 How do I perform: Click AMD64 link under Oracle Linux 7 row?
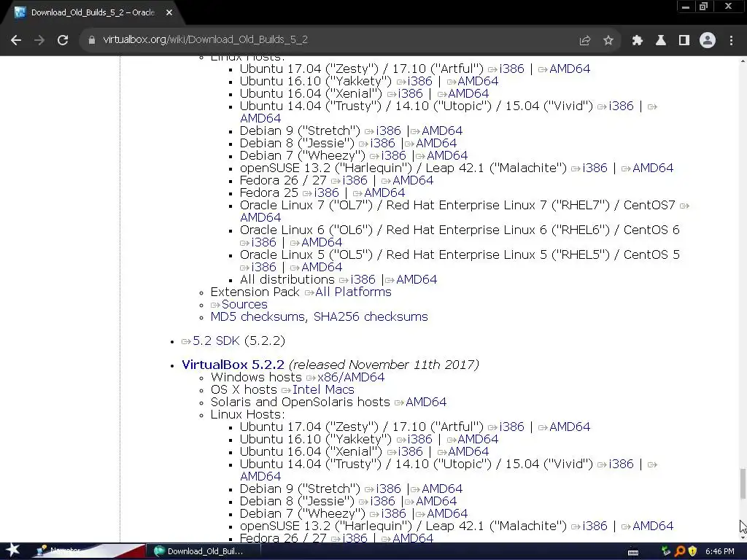point(260,217)
